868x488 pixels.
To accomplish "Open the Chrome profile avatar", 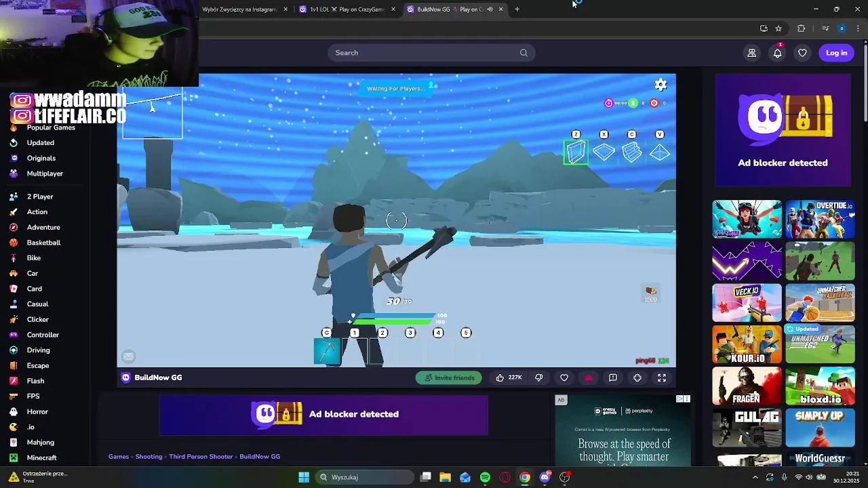I will [x=842, y=28].
